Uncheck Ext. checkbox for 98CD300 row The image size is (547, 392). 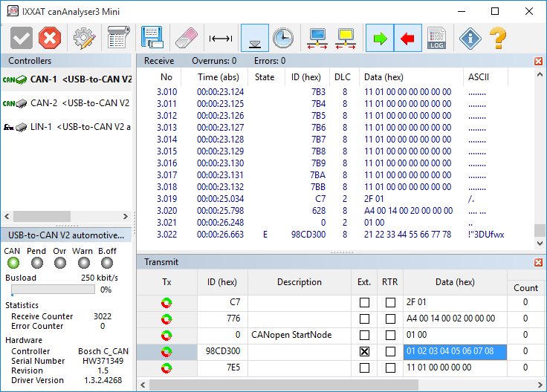click(365, 352)
